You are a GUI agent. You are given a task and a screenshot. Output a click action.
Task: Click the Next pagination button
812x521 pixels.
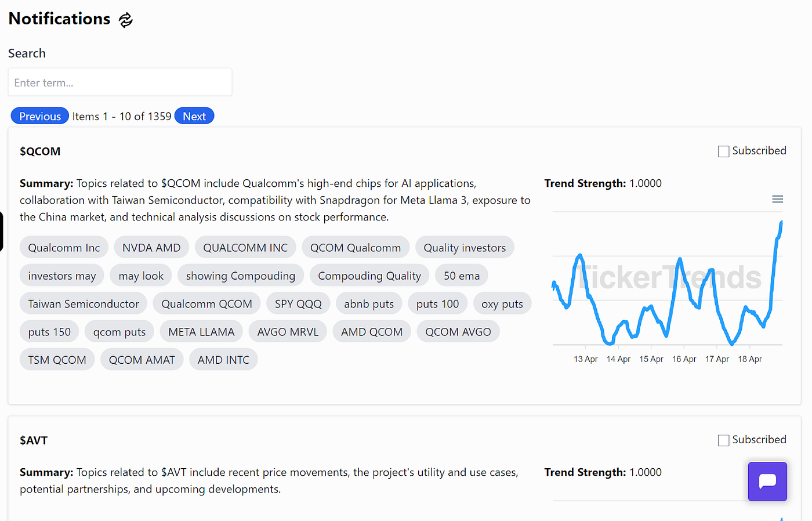click(x=194, y=115)
